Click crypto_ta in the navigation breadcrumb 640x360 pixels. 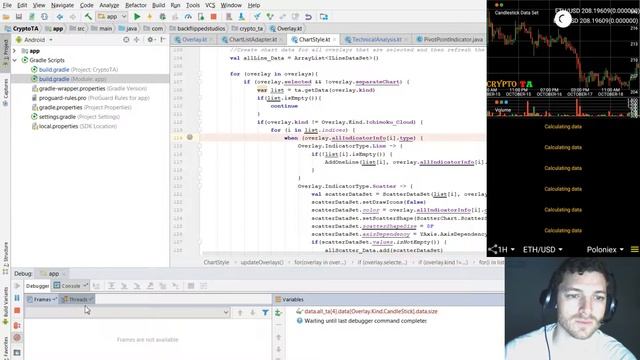(x=251, y=29)
